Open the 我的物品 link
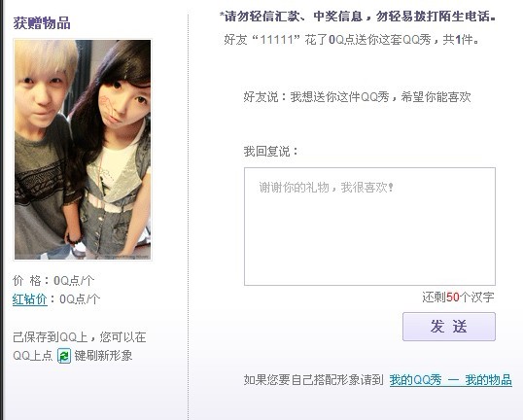The height and width of the screenshot is (420, 523). [x=489, y=380]
